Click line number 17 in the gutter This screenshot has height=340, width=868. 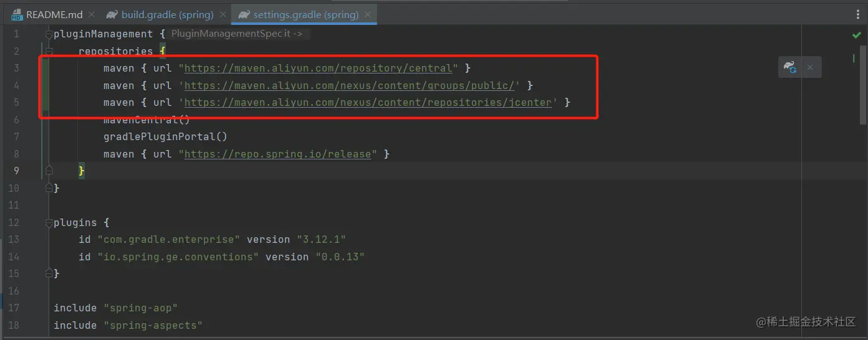(13, 308)
